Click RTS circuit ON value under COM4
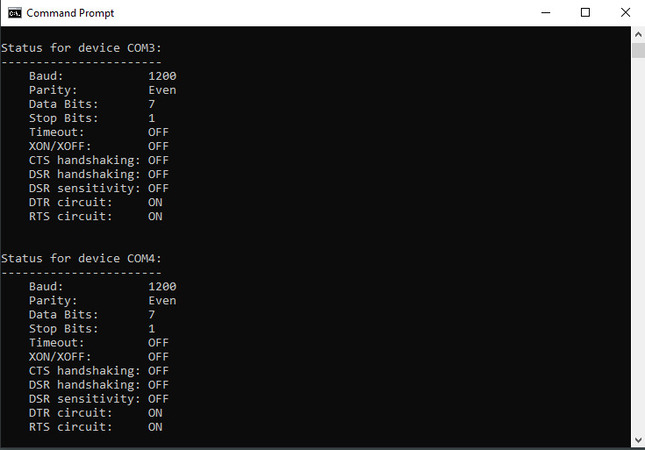645x450 pixels. coord(155,427)
